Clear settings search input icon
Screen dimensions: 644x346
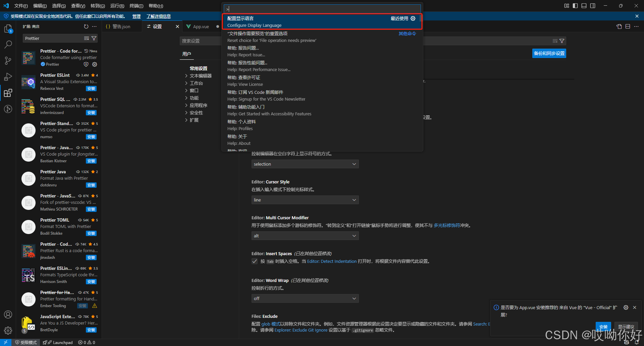pos(555,41)
